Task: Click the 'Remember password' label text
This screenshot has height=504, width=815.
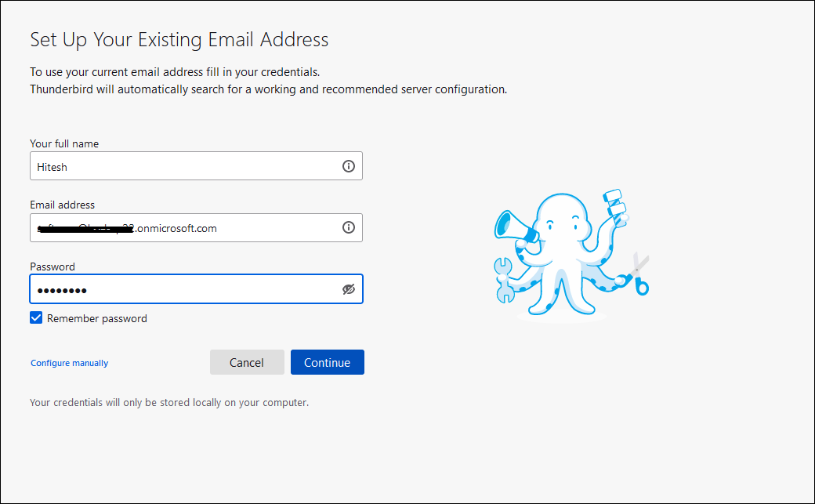Action: tap(96, 318)
